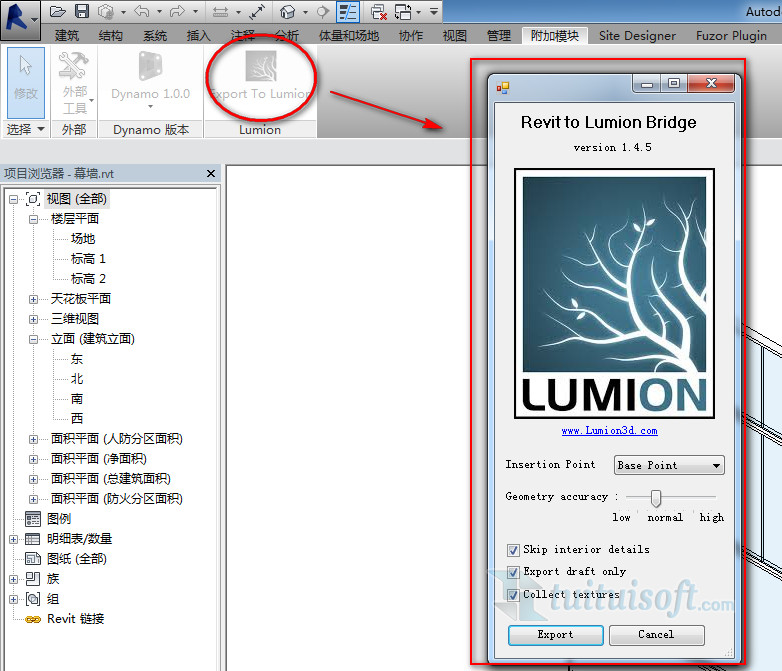Click the Open folder icon in quick access
The image size is (782, 671).
click(58, 12)
